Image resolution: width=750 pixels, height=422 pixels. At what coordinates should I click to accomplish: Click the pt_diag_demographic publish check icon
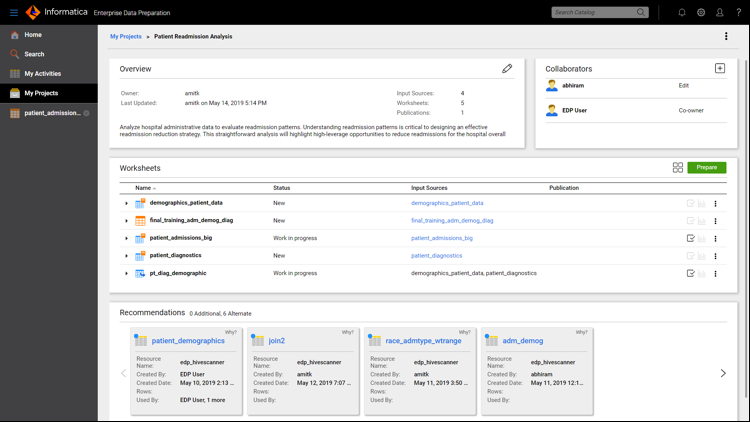(x=690, y=273)
